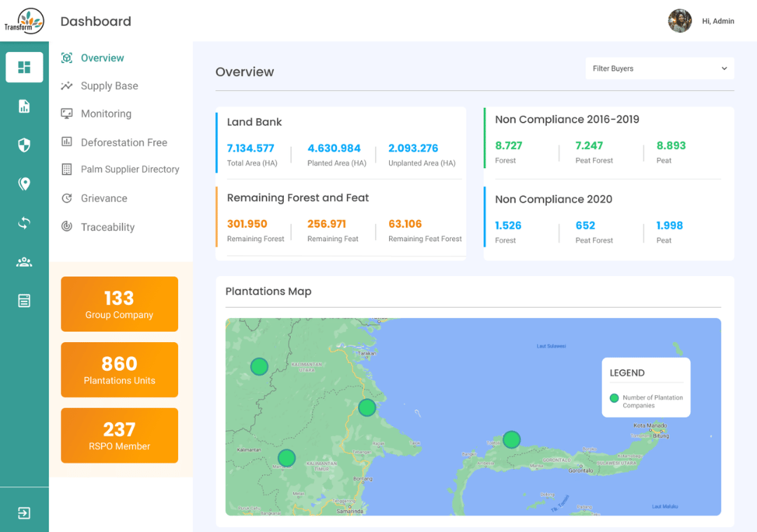Click the map pin location icon
The width and height of the screenshot is (757, 532).
(25, 184)
